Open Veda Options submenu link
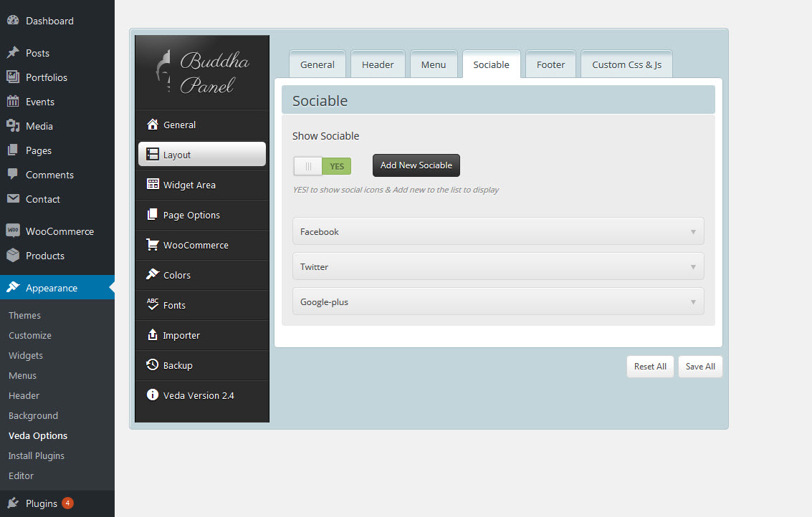This screenshot has width=812, height=517. coord(38,436)
